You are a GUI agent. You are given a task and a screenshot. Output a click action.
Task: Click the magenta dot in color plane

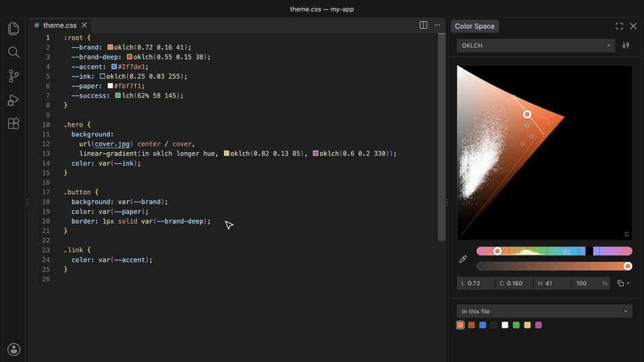coord(545,135)
